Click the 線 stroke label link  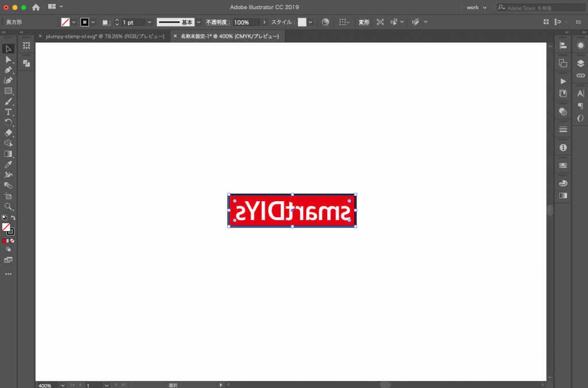point(106,22)
